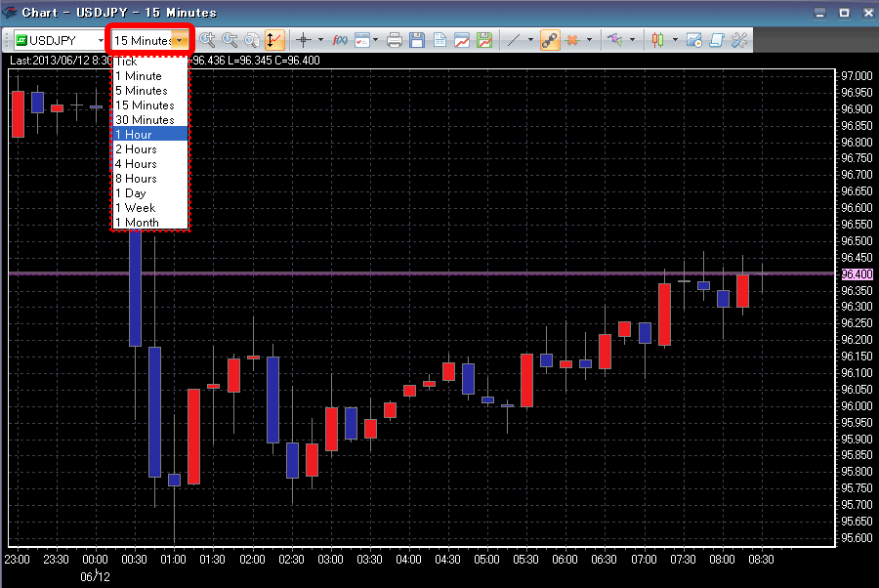Open the wrench and screwdriver settings icon
Screen dimensions: 879x588
coord(739,40)
